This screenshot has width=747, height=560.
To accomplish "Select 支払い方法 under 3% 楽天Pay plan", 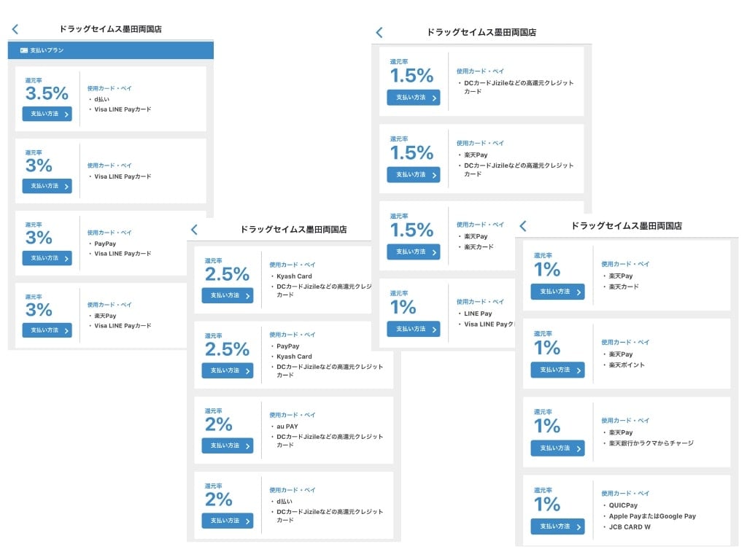I will pos(47,330).
